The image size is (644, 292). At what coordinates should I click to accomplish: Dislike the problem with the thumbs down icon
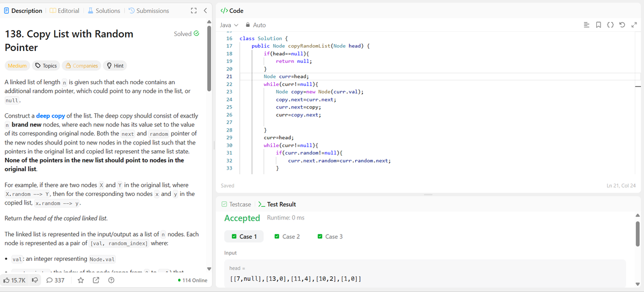click(x=35, y=280)
